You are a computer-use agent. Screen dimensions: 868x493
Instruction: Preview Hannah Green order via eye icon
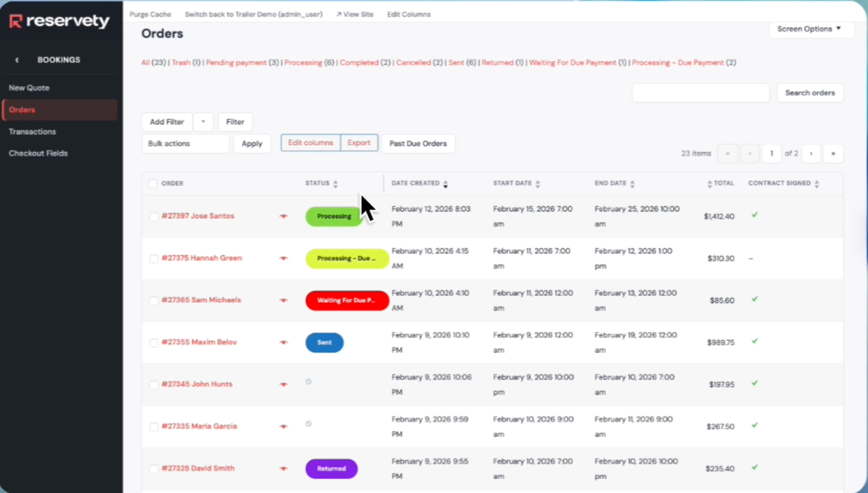point(283,258)
